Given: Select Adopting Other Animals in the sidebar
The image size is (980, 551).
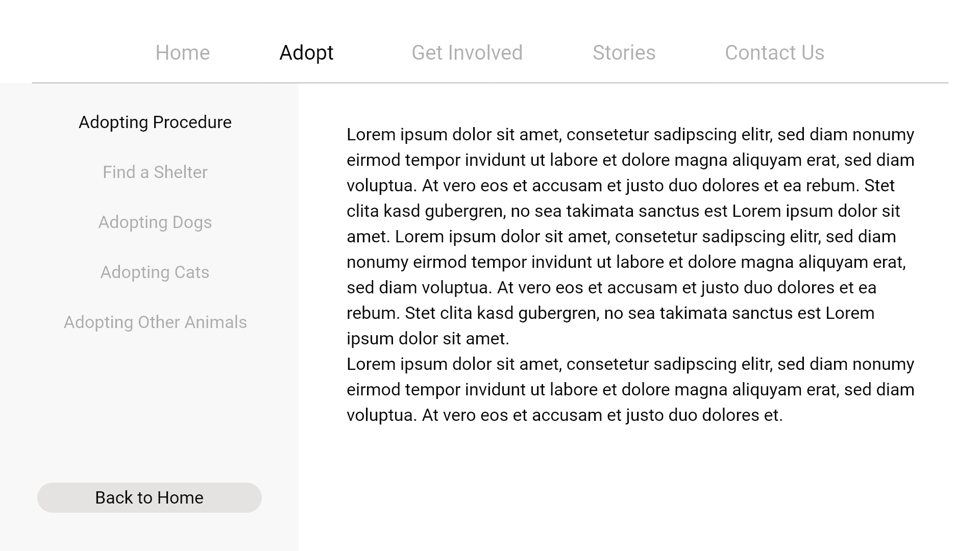Looking at the screenshot, I should click(x=155, y=322).
